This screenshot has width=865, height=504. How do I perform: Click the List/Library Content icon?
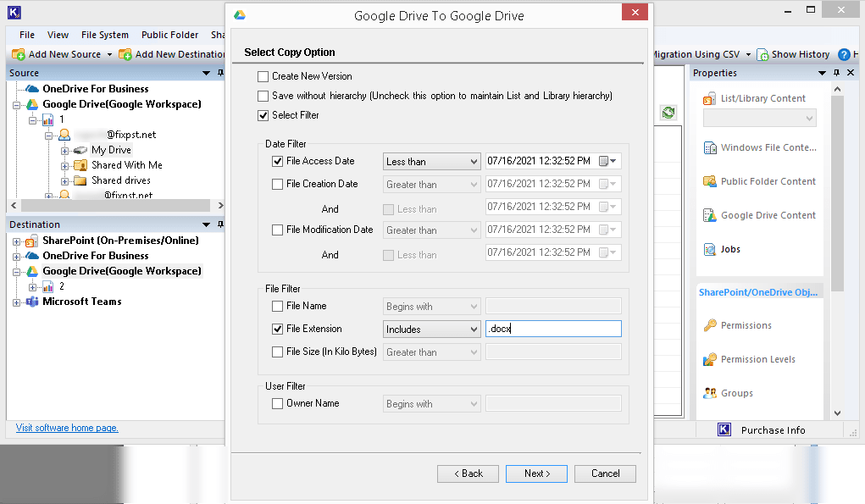tap(709, 99)
